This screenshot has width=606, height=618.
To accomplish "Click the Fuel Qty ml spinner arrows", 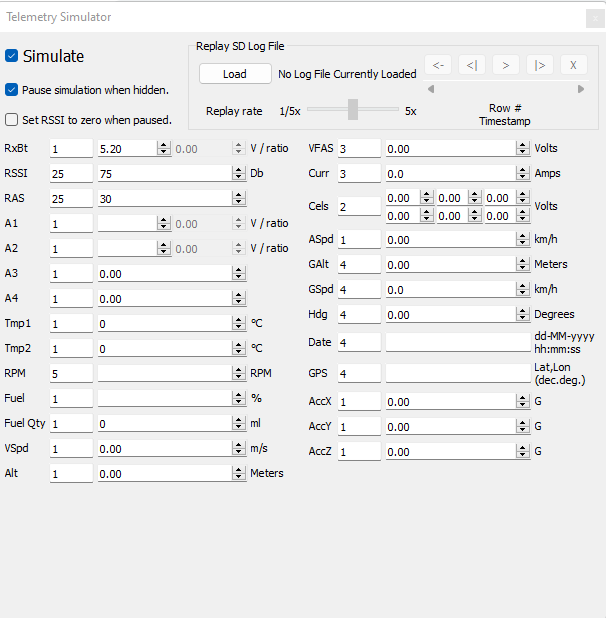I will tap(238, 423).
